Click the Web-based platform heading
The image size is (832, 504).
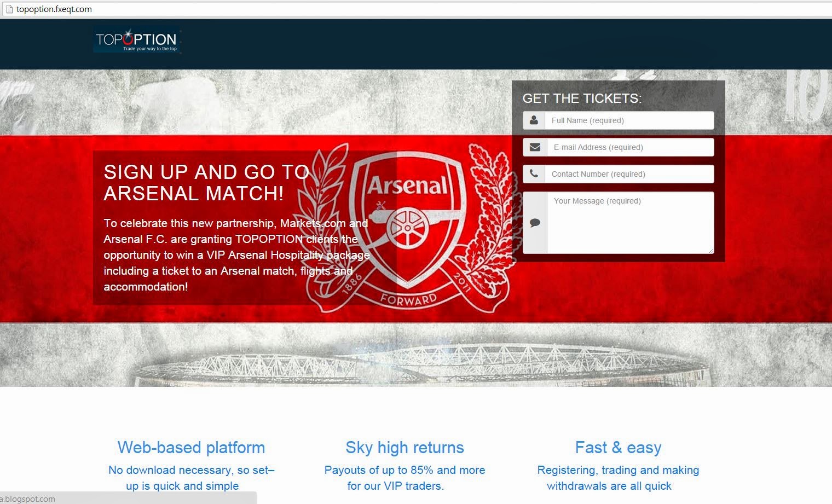point(191,448)
